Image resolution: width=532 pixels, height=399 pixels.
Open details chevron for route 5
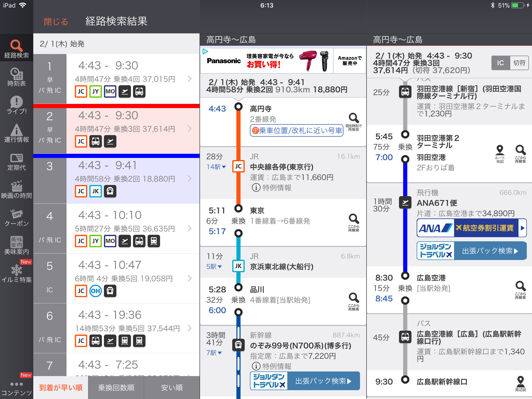click(x=190, y=278)
